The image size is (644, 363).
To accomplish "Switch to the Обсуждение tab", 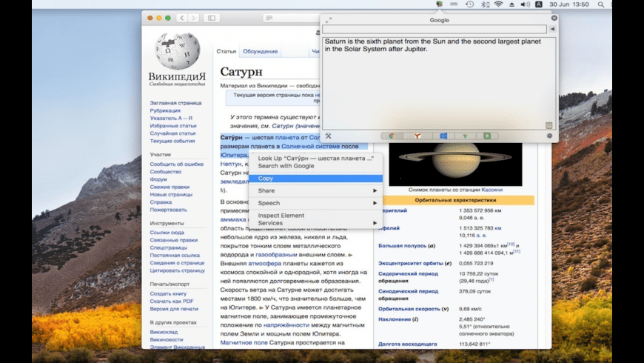I will (261, 51).
